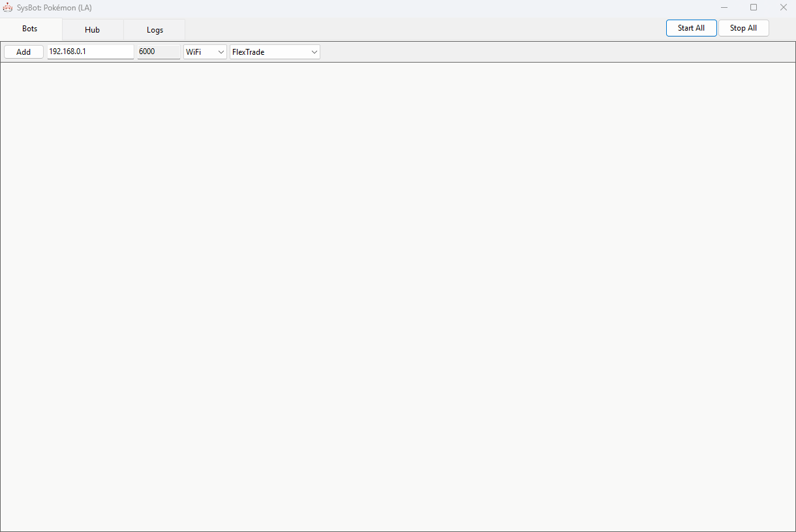Click the Stop All button
The width and height of the screenshot is (796, 532).
pyautogui.click(x=743, y=28)
